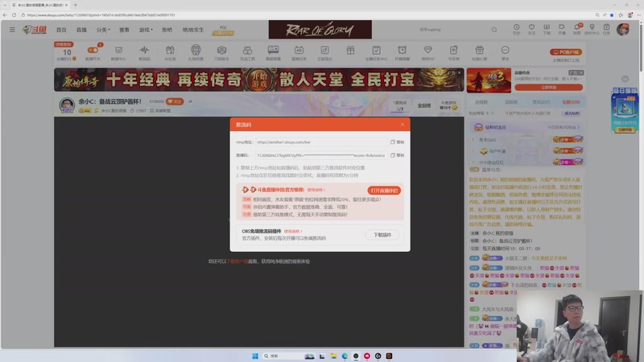Open 鱼吧 in the top navigation

167,30
